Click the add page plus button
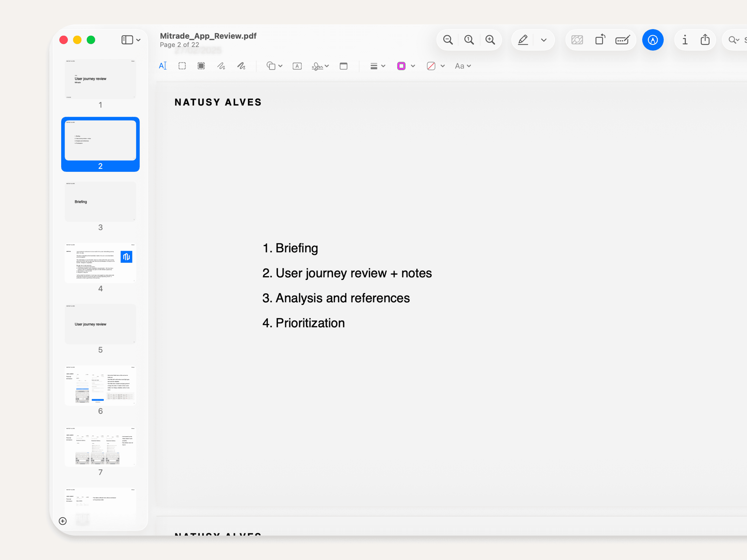Image resolution: width=747 pixels, height=560 pixels. coord(63,521)
